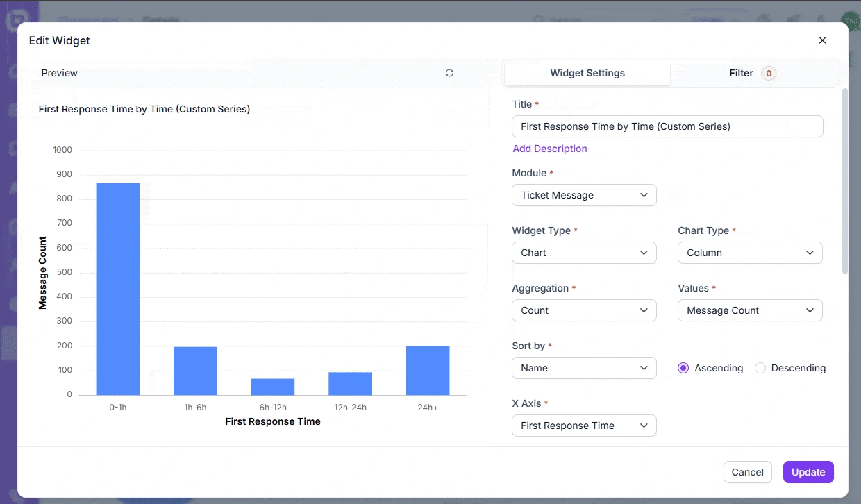Select the Descending sort order
The height and width of the screenshot is (504, 861).
(x=760, y=368)
